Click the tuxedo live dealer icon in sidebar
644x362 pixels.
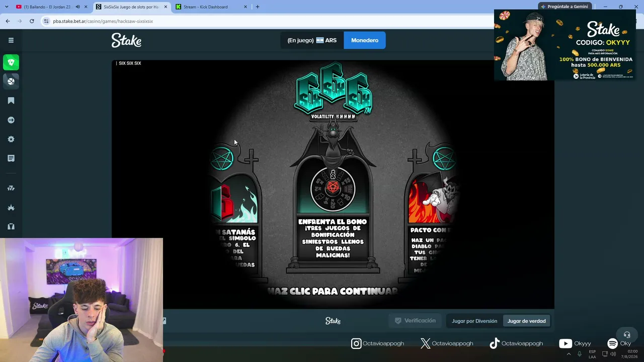point(11,226)
